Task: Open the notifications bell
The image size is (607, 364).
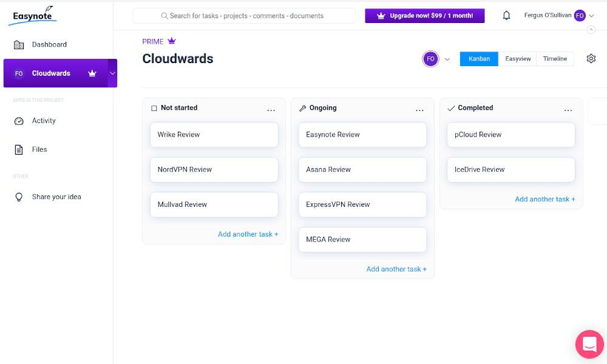Action: click(506, 16)
